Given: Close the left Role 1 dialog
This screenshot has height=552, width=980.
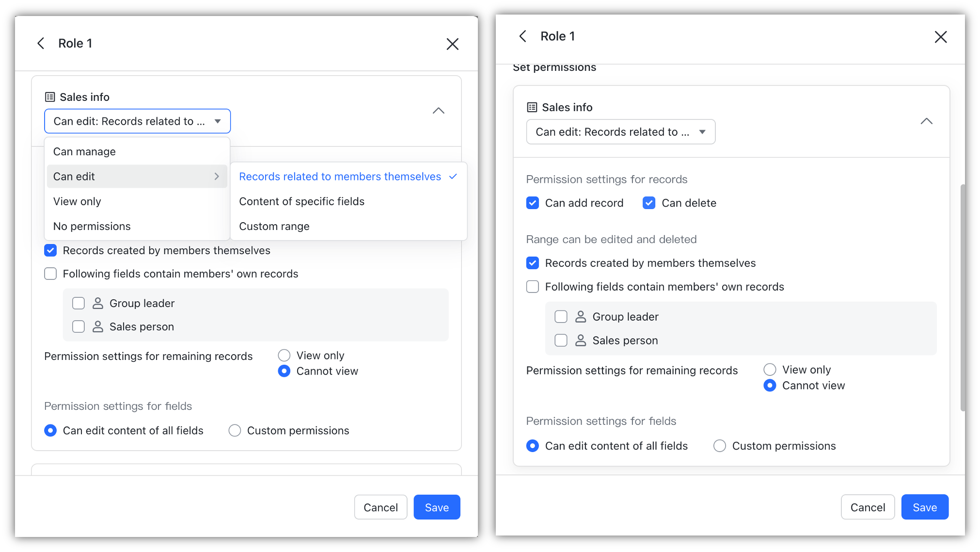Looking at the screenshot, I should (452, 44).
